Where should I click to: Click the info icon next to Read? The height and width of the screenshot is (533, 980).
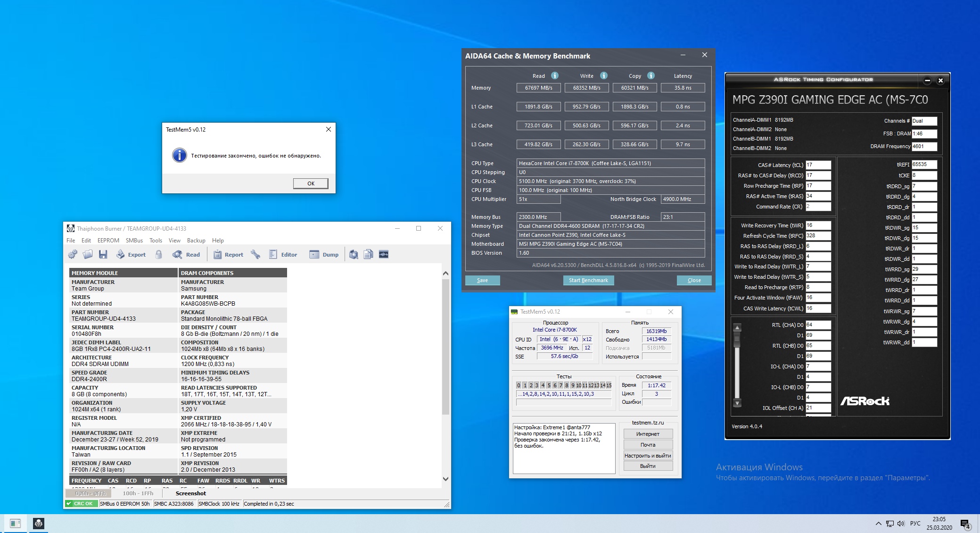pyautogui.click(x=555, y=75)
